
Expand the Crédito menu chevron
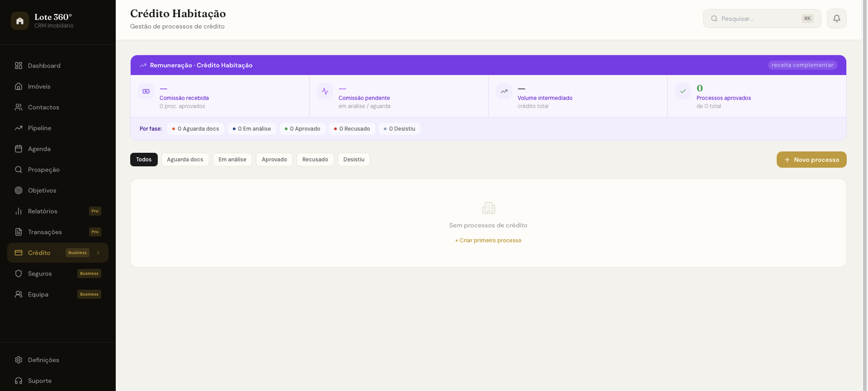[98, 253]
